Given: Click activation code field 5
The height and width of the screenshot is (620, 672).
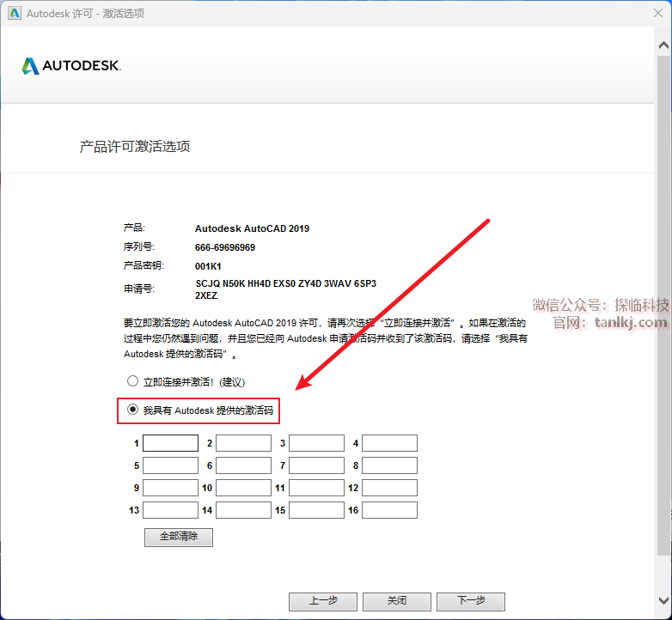Looking at the screenshot, I should point(170,465).
